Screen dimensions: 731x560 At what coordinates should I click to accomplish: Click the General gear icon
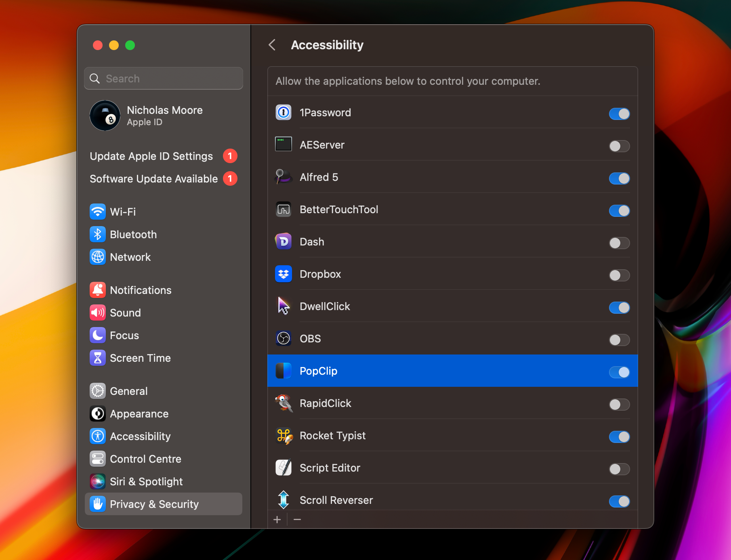pyautogui.click(x=98, y=391)
